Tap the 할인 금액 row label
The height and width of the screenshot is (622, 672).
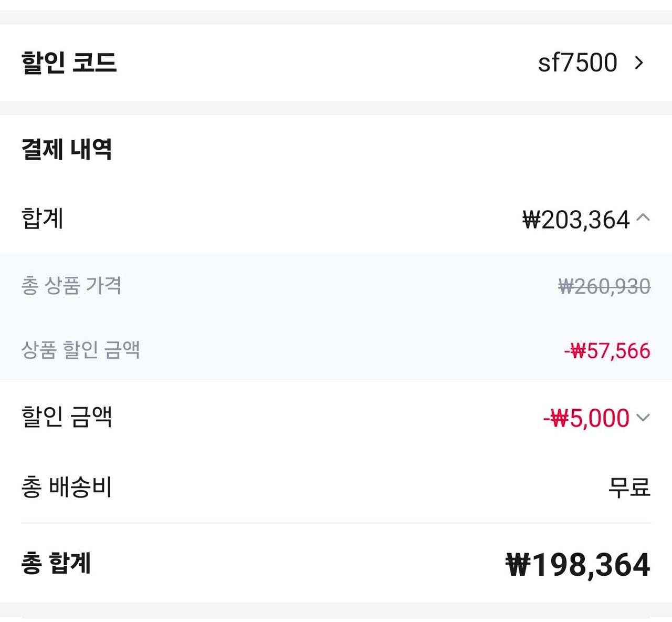click(67, 417)
